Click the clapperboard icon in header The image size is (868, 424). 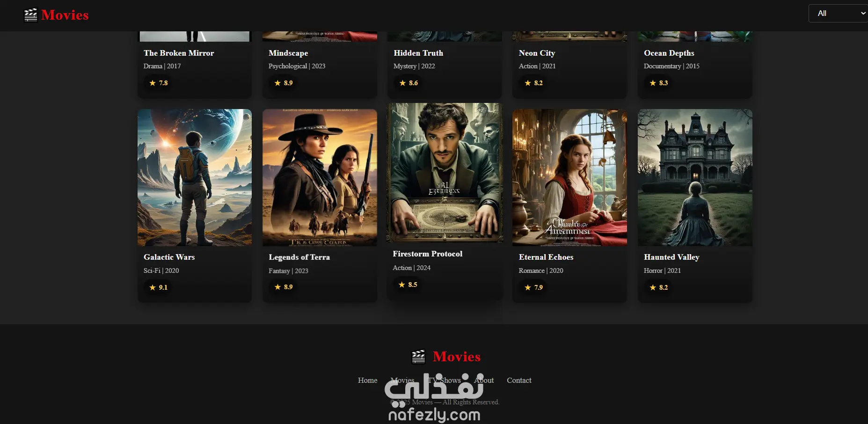(x=30, y=15)
